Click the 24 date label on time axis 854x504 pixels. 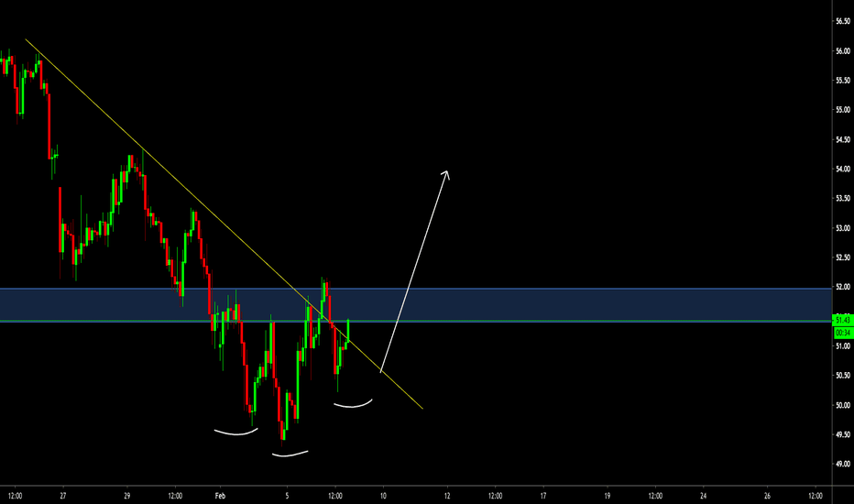[703, 496]
